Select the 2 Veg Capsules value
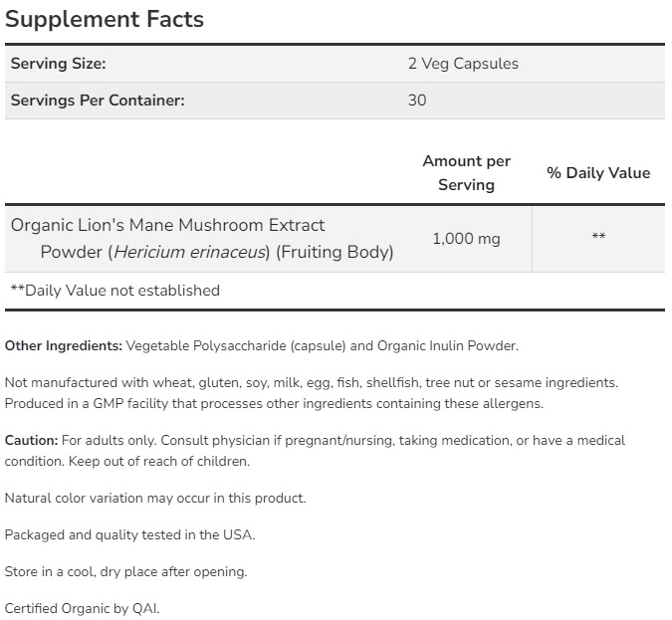The height and width of the screenshot is (620, 672). (x=463, y=64)
